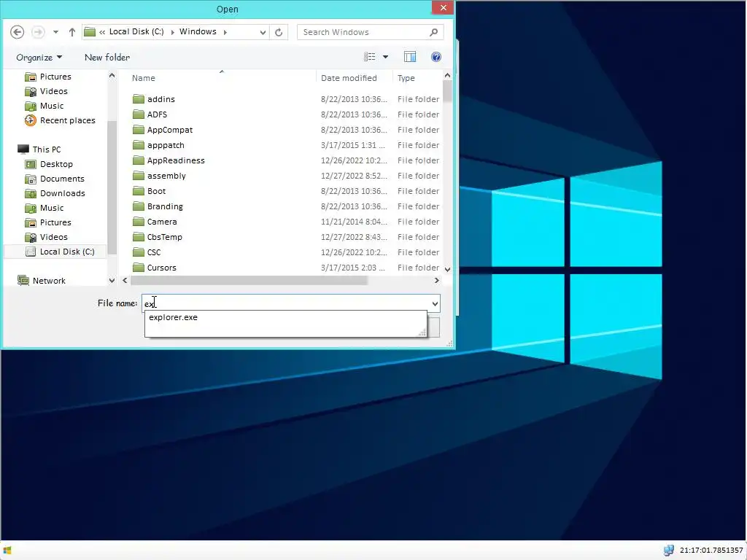Go up one folder level
The image size is (747, 560).
(x=72, y=32)
